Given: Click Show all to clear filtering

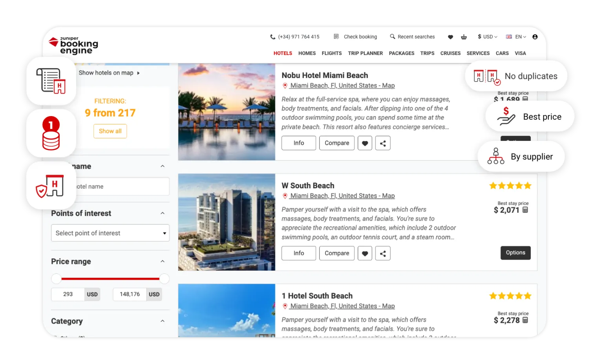Looking at the screenshot, I should coord(110,131).
